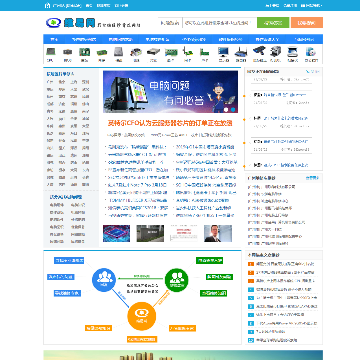Open the arrowed dropdown in the top-right bar
This screenshot has height=360, width=360.
point(311,5)
